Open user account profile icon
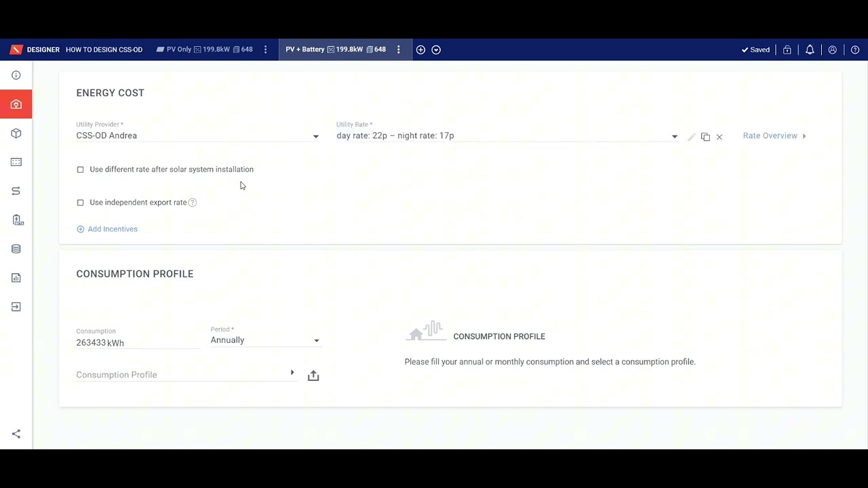 point(833,49)
